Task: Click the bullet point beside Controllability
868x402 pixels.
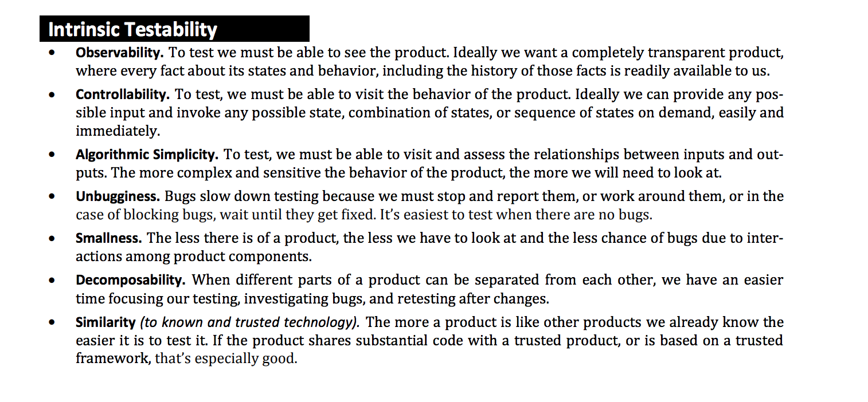Action: [x=52, y=94]
